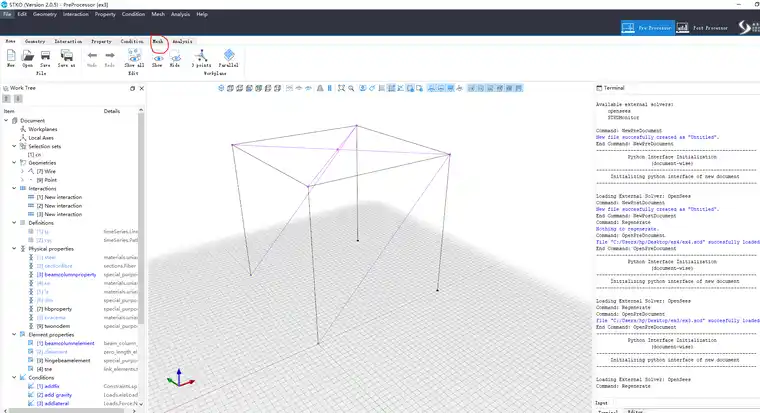760x413 pixels.
Task: Expand the [9] Point node
Action: pyautogui.click(x=22, y=180)
